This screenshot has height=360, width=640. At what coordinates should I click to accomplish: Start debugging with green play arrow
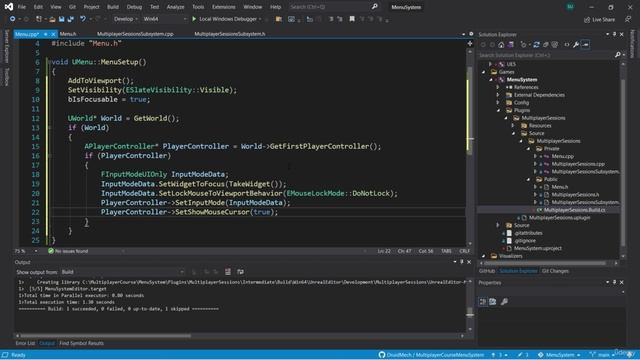point(194,19)
